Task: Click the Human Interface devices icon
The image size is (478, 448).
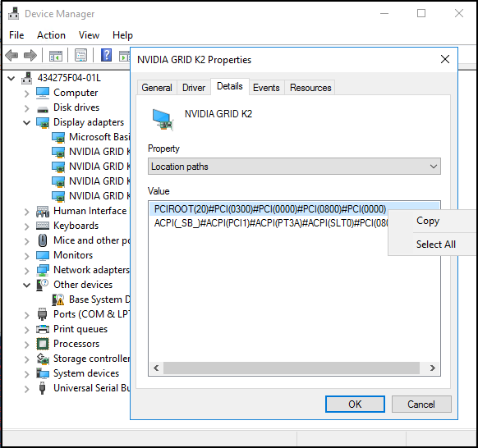Action: [43, 211]
